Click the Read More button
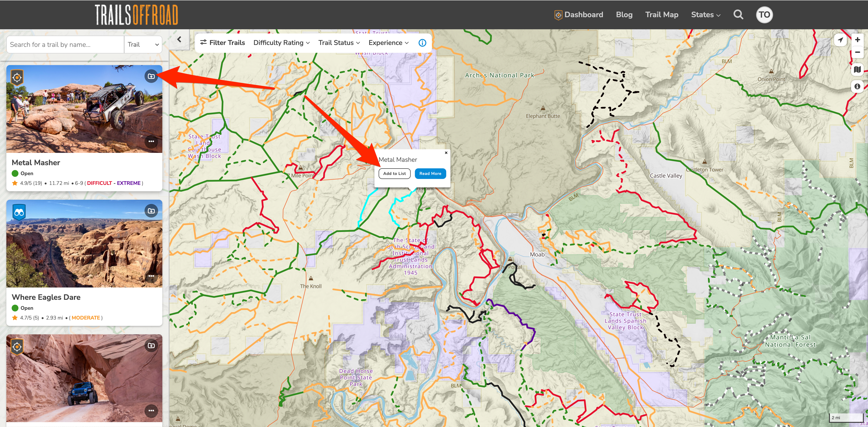 [x=430, y=174]
